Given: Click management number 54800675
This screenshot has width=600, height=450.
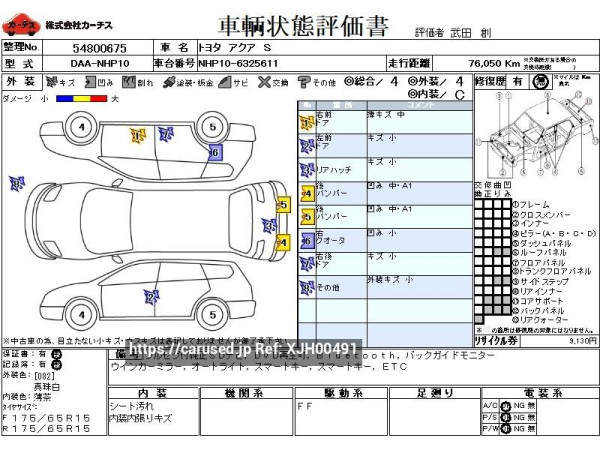Looking at the screenshot, I should [99, 48].
